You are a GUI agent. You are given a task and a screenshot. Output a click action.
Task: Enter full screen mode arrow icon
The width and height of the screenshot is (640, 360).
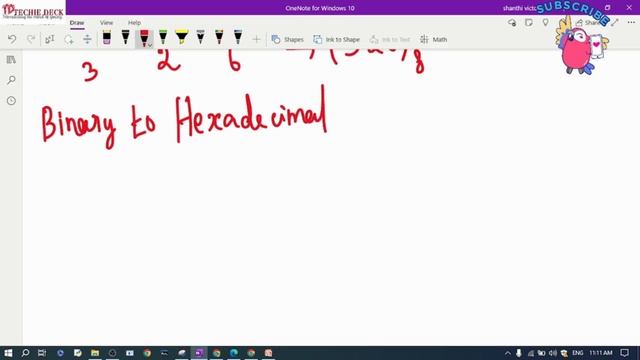click(615, 22)
